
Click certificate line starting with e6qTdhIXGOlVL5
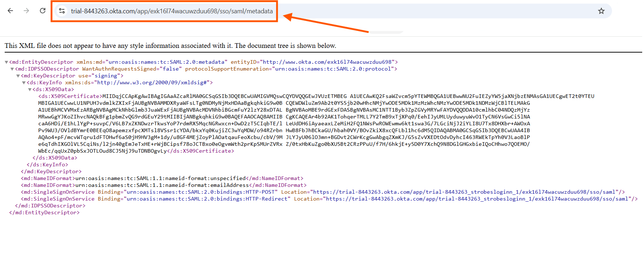coord(284,144)
